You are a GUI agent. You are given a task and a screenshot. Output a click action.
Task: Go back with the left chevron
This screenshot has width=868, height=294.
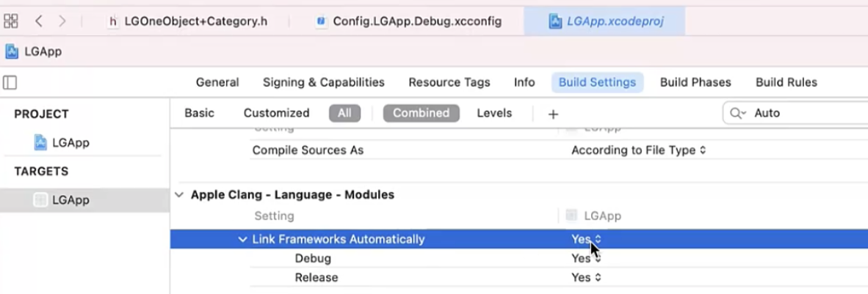tap(38, 21)
